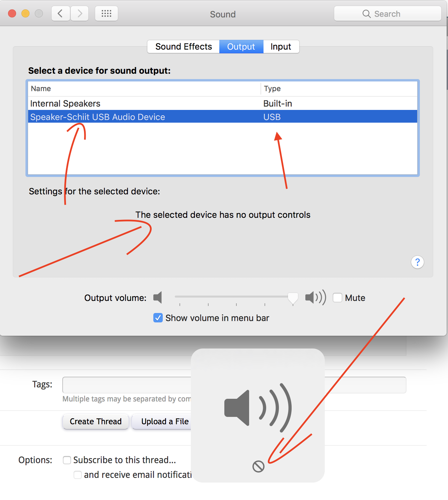Click the large speaker volume overlay icon
Viewport: 448px width, 500px height.
click(257, 408)
